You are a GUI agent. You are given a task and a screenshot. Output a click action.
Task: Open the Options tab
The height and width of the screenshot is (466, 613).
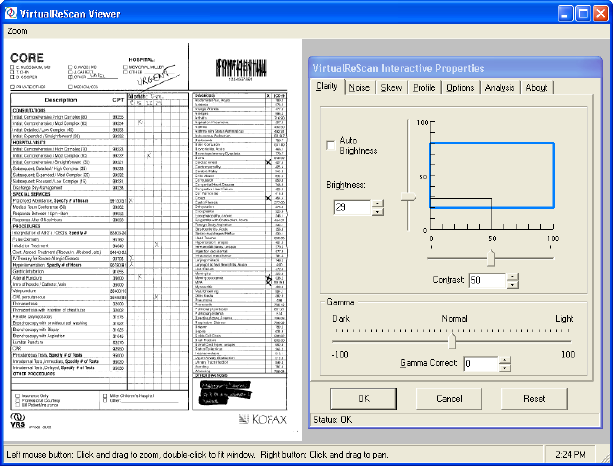pos(460,88)
